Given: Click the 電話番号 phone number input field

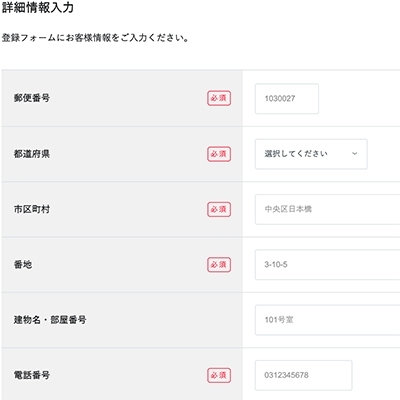Looking at the screenshot, I should [x=303, y=375].
